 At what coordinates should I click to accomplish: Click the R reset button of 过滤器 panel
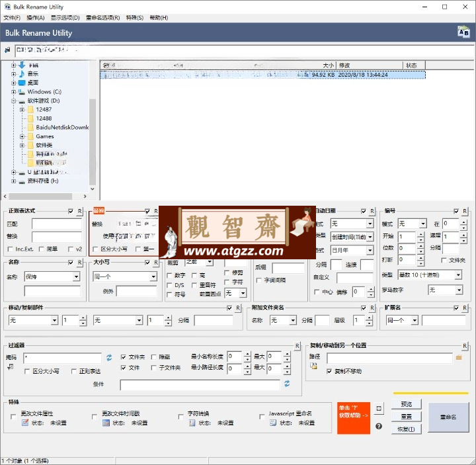tap(297, 346)
